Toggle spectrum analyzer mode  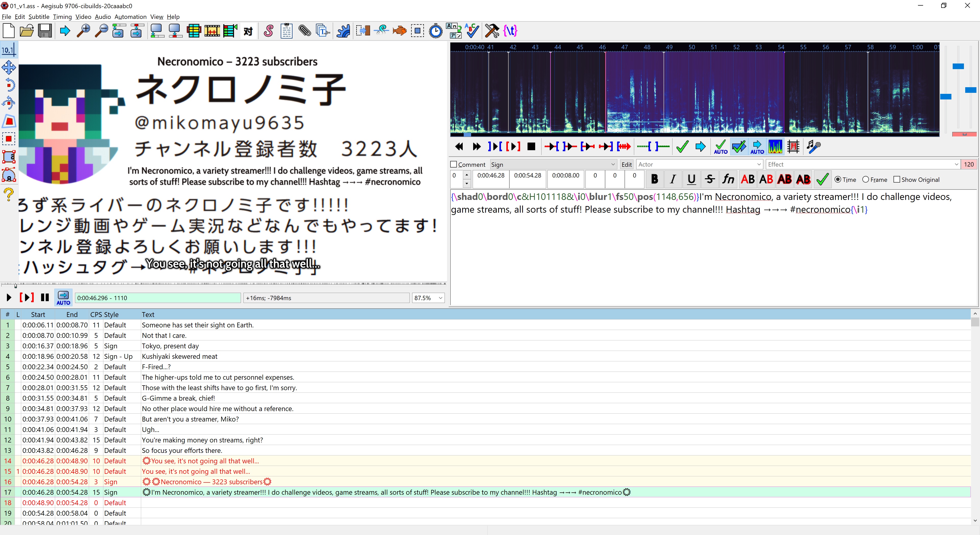click(775, 146)
